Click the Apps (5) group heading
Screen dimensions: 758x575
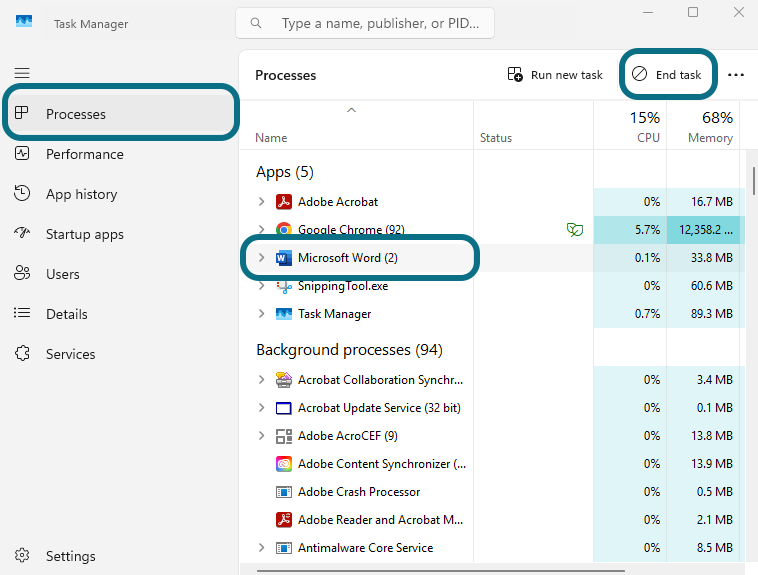285,172
